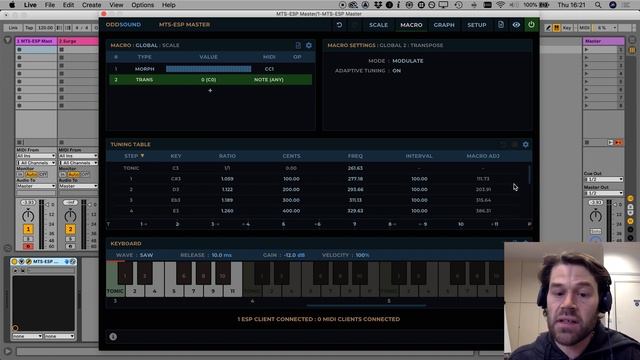Toggle the eye view icon in MTS-ESP header
This screenshot has width=640, height=360.
tap(516, 25)
